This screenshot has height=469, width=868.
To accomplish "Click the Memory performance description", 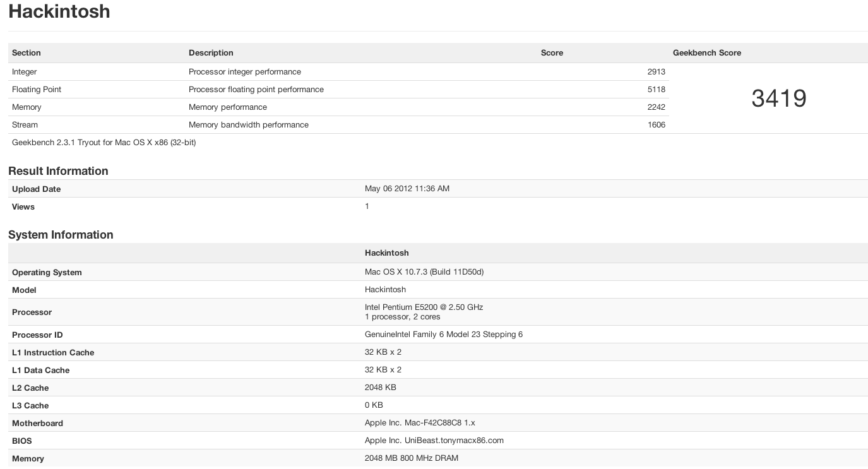I will [227, 107].
